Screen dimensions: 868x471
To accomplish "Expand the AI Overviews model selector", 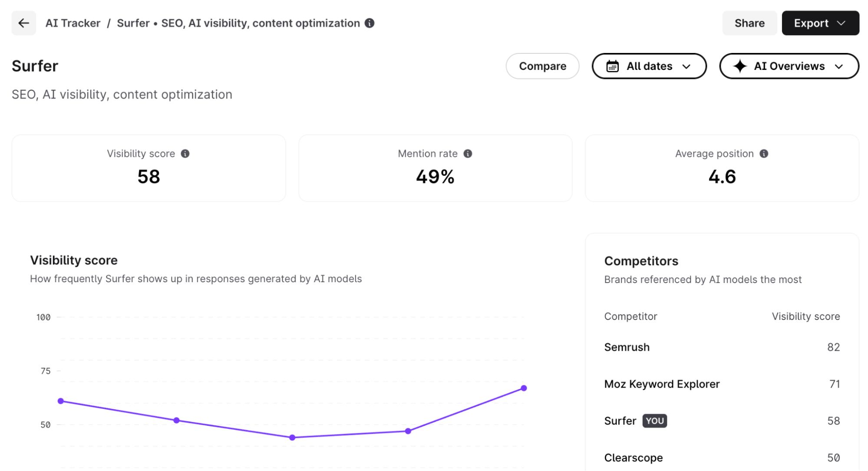I will click(789, 66).
